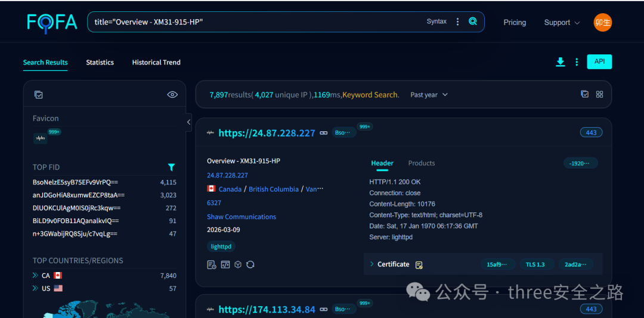Click link icon next to 174.113.34.84

pyautogui.click(x=324, y=310)
